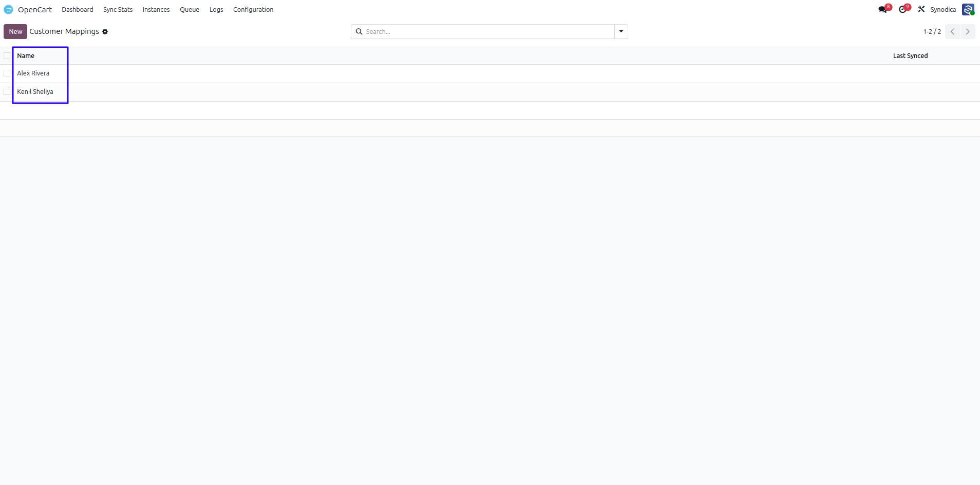
Task: Open the Logs menu
Action: (x=216, y=10)
